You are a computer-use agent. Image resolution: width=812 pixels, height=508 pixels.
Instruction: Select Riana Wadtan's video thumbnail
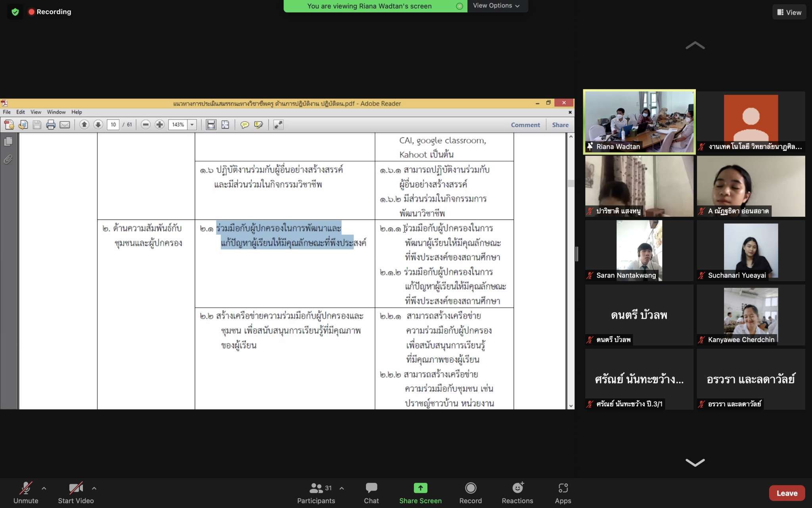639,121
